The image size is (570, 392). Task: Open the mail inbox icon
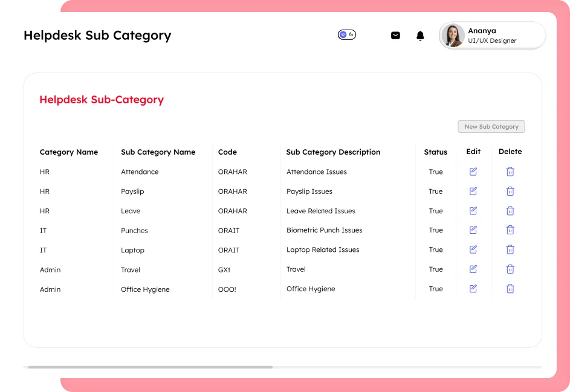click(x=395, y=35)
